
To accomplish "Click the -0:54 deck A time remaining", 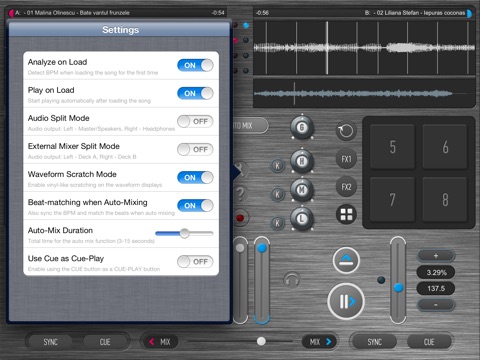I will (218, 13).
